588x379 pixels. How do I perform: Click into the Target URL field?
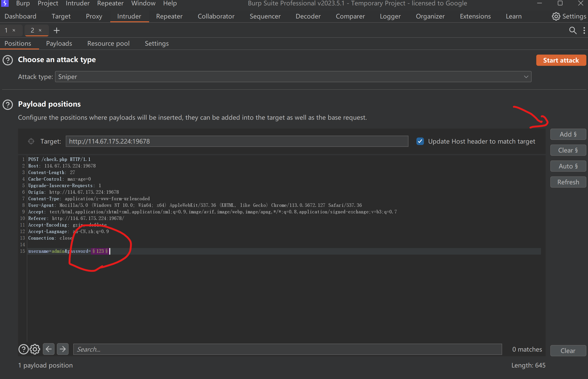pyautogui.click(x=237, y=141)
